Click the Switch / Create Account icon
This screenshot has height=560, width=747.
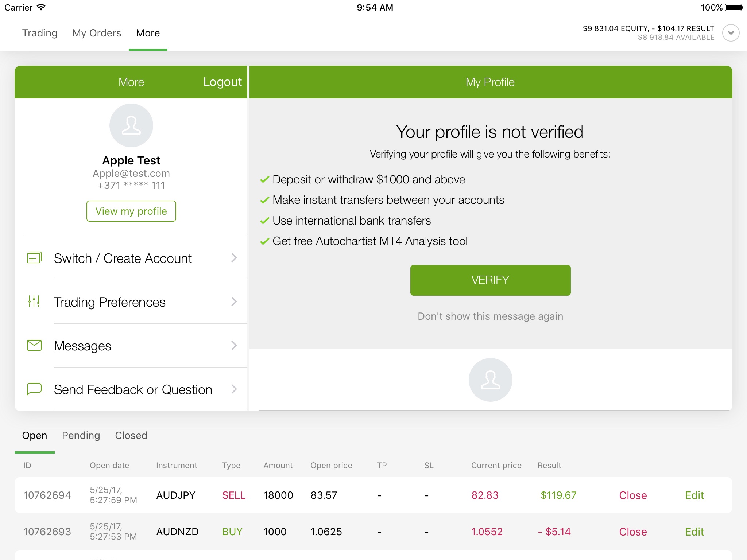click(34, 258)
